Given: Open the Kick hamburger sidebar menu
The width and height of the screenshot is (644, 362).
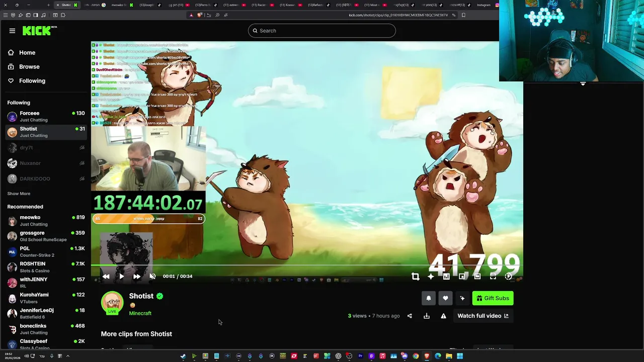Looking at the screenshot, I should (12, 31).
